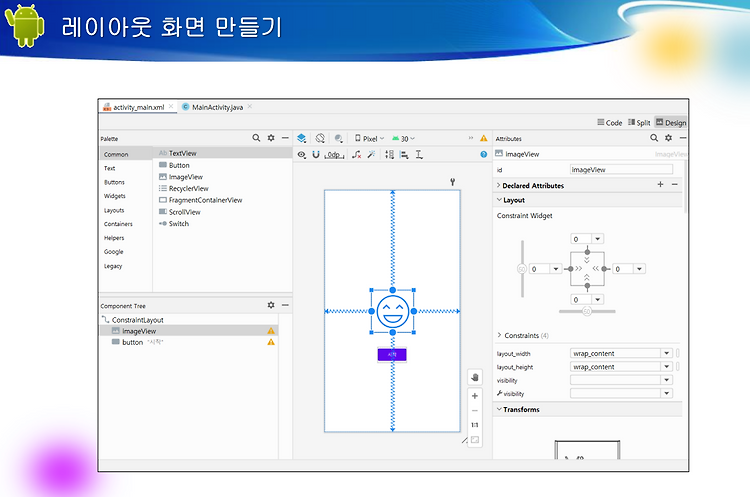Viewport: 750px width, 497px height.
Task: Zoom in with plus icon
Action: point(474,396)
